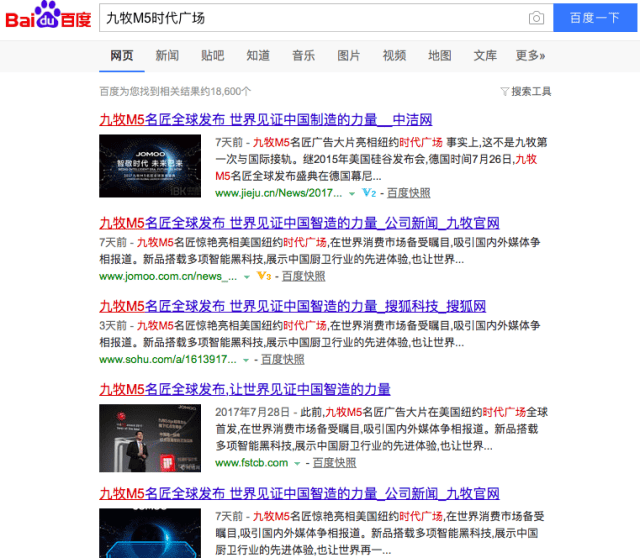Click www.fstcb.com URL
Screen dimensions: 640x558
click(251, 463)
